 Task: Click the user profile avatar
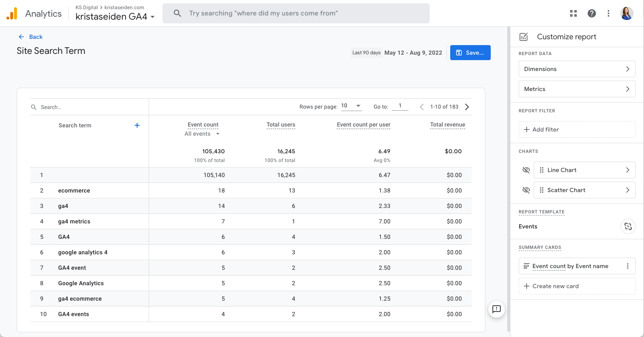[627, 13]
